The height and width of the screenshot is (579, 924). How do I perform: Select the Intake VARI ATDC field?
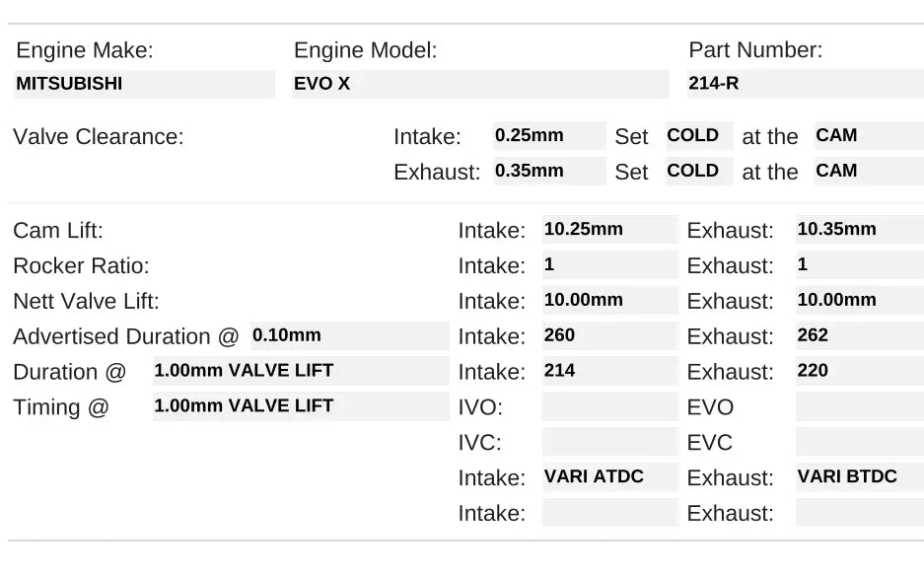coord(608,477)
